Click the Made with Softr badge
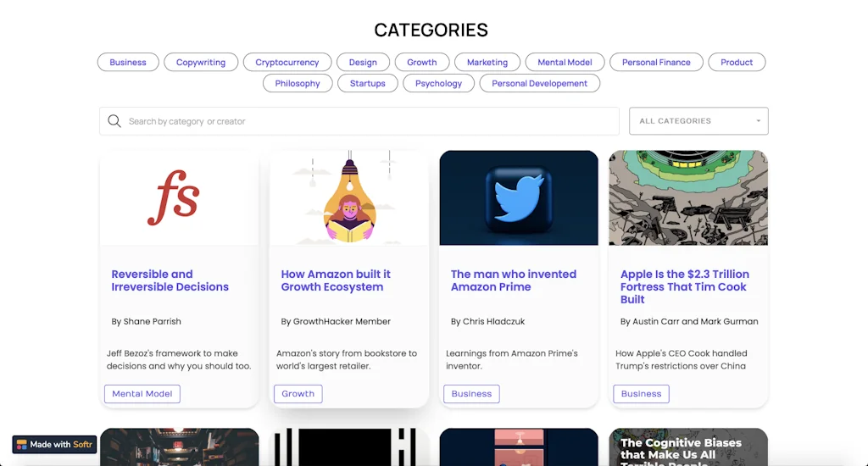Image resolution: width=868 pixels, height=466 pixels. [54, 445]
